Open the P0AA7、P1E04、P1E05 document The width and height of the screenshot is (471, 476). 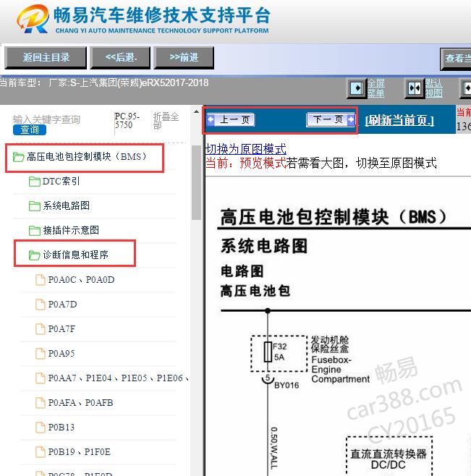118,378
